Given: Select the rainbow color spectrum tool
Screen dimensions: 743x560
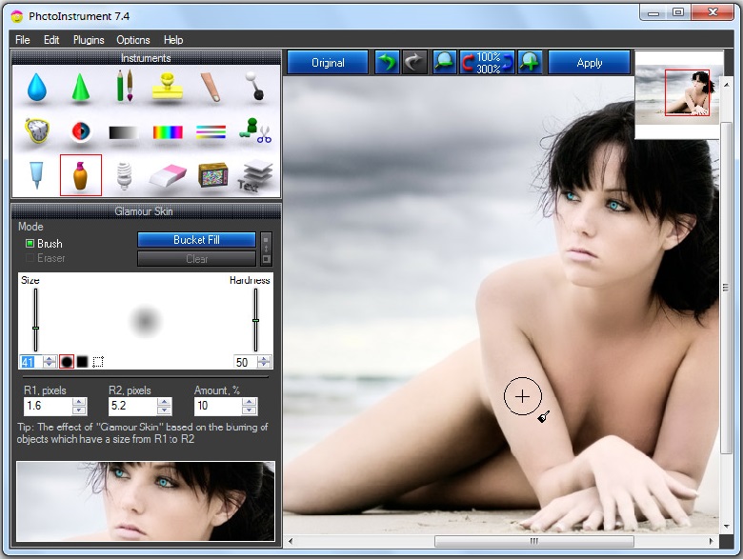Looking at the screenshot, I should (x=168, y=132).
